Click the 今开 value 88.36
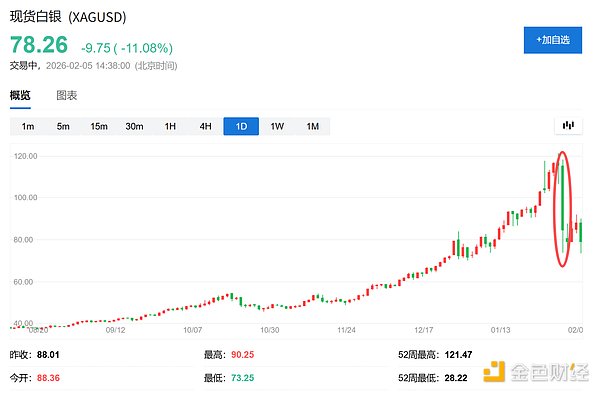600x393 pixels. coord(48,378)
